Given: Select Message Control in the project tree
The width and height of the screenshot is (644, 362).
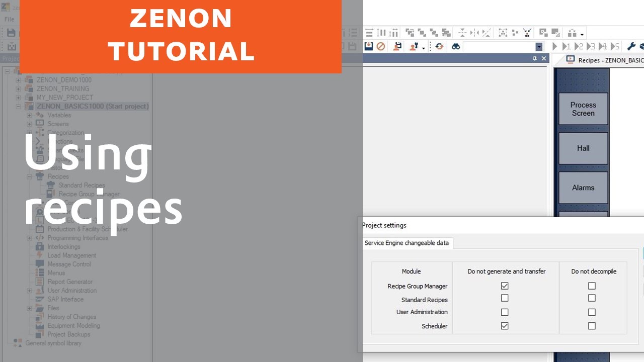Looking at the screenshot, I should coord(69,264).
